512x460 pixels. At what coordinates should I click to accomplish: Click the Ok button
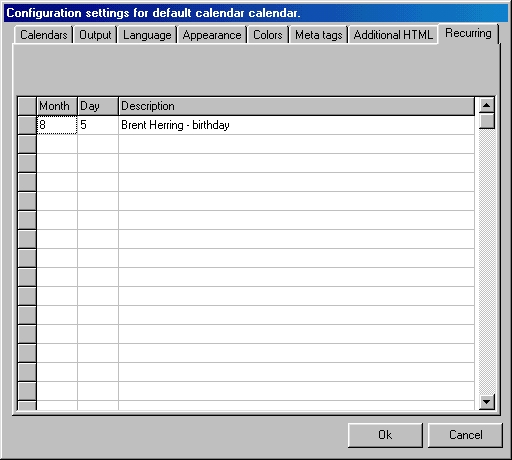pyautogui.click(x=385, y=435)
